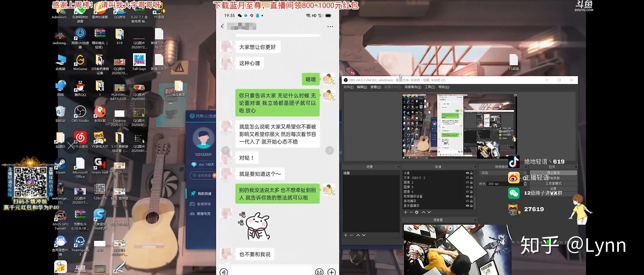This screenshot has height=275, width=644.
Task: Toggle visibility of 视频捕获设备 source
Action: [467, 196]
